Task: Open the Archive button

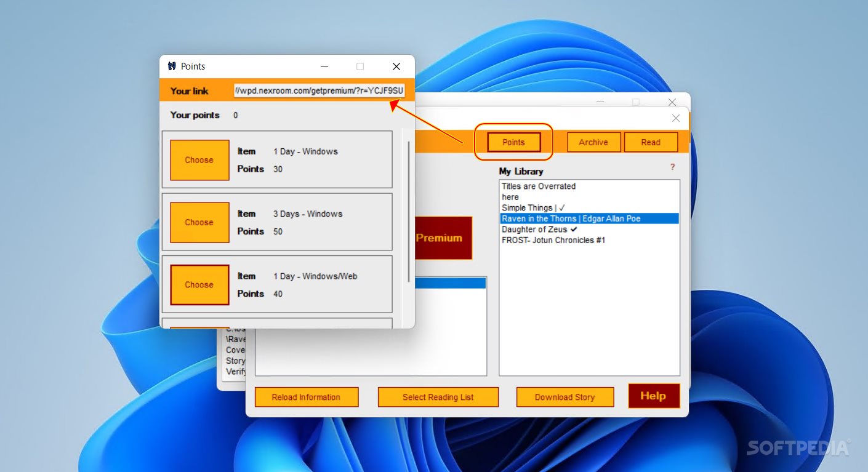Action: [x=593, y=142]
